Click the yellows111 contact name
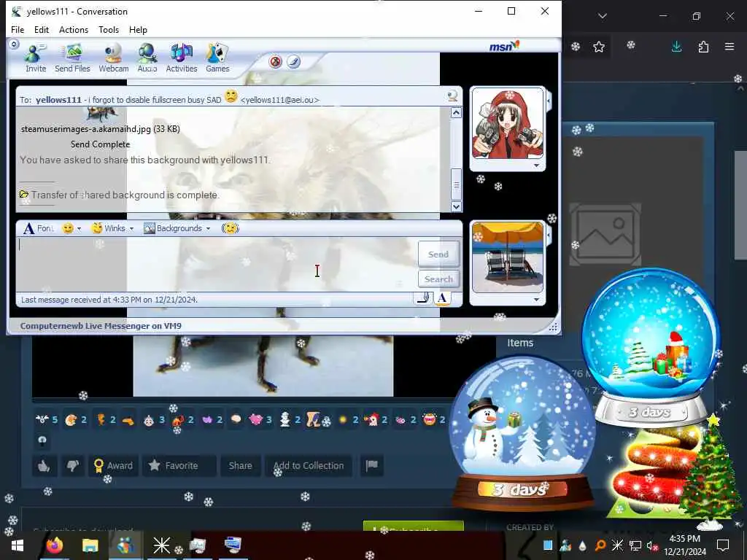Screen dimensions: 747x560 [x=58, y=100]
